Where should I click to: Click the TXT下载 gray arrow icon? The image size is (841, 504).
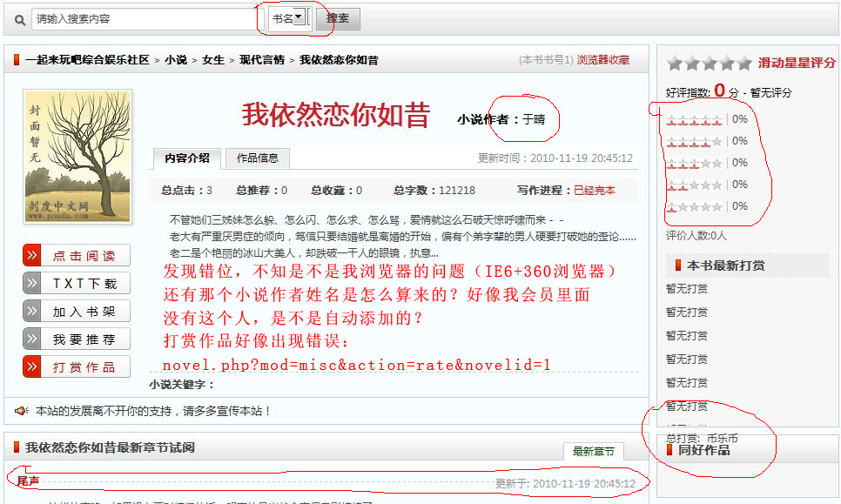click(x=31, y=283)
